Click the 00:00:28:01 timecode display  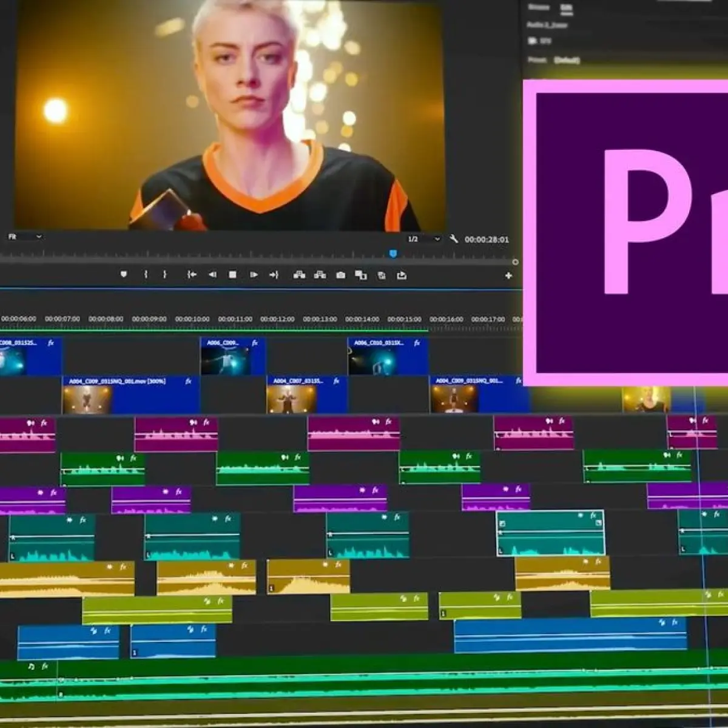point(487,240)
